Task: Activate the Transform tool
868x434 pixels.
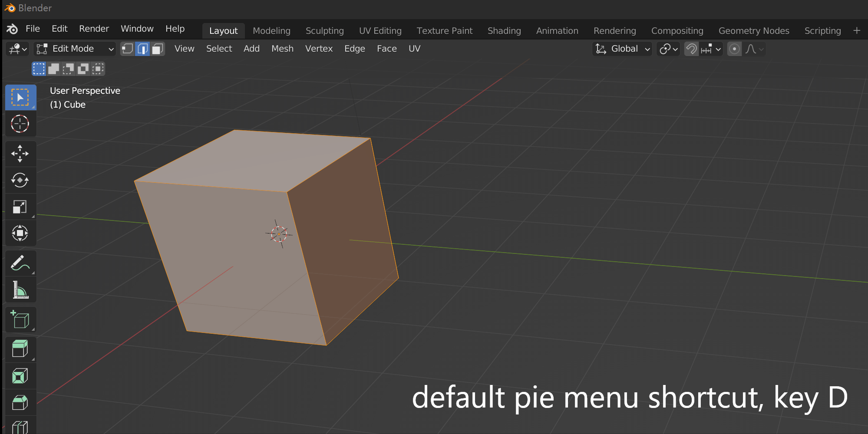Action: (20, 233)
